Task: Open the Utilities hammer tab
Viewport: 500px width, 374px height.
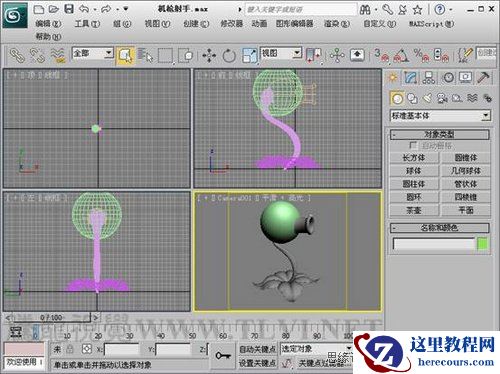Action: pyautogui.click(x=483, y=78)
